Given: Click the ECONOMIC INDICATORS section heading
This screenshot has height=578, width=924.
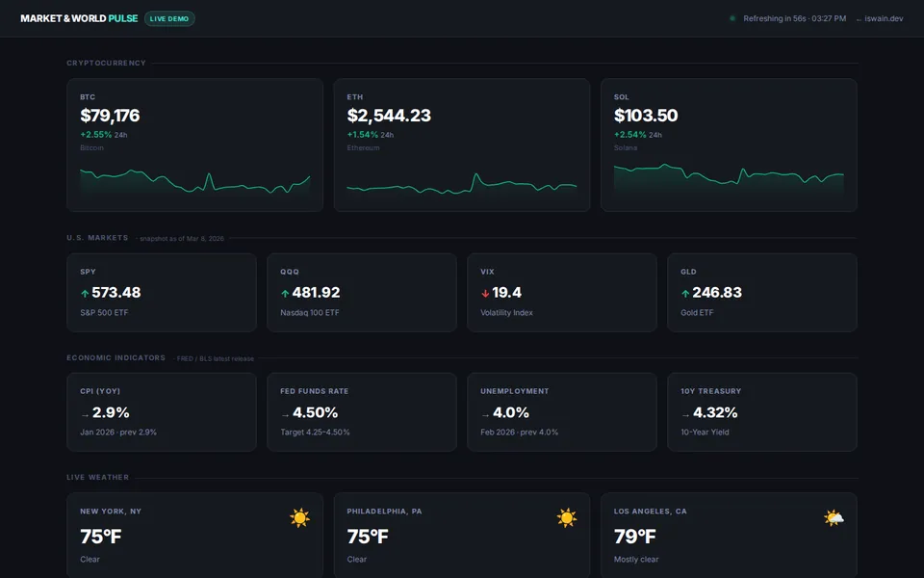Looking at the screenshot, I should click(x=116, y=358).
